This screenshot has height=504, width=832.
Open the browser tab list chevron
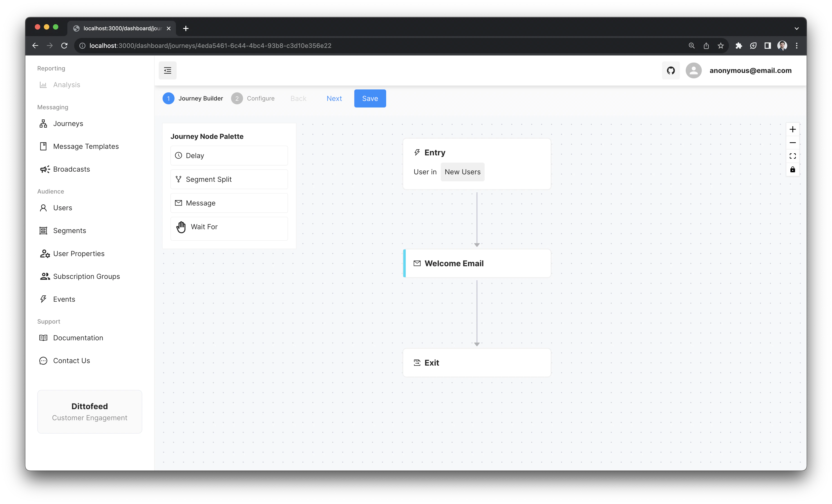tap(797, 28)
